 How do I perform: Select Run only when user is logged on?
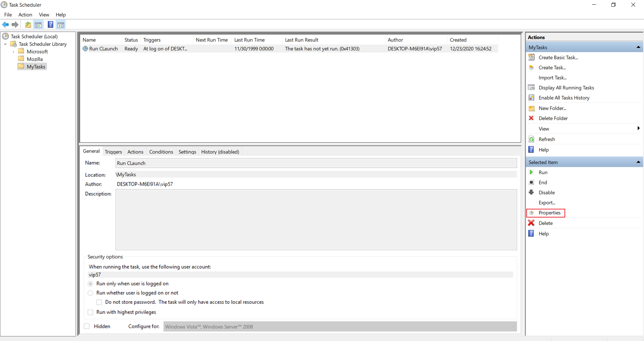[x=90, y=284]
